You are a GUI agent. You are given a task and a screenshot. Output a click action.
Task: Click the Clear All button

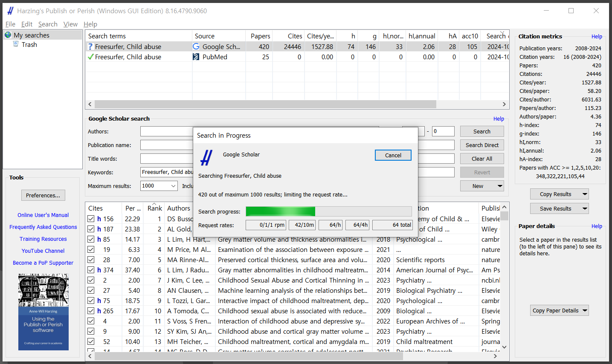coord(482,159)
